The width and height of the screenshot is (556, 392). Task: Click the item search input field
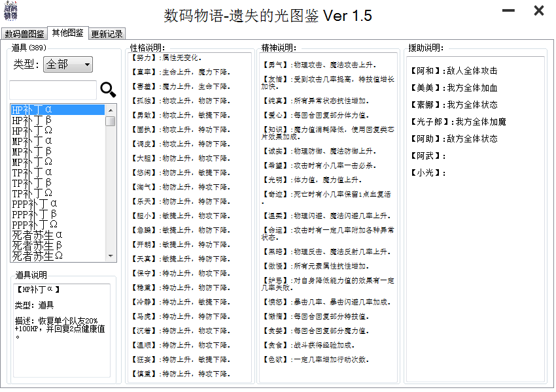(x=53, y=90)
